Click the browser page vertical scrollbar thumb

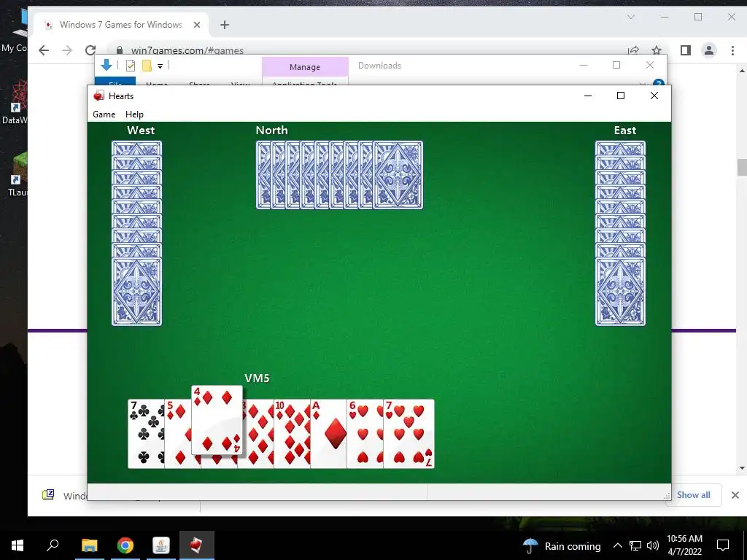click(x=742, y=167)
